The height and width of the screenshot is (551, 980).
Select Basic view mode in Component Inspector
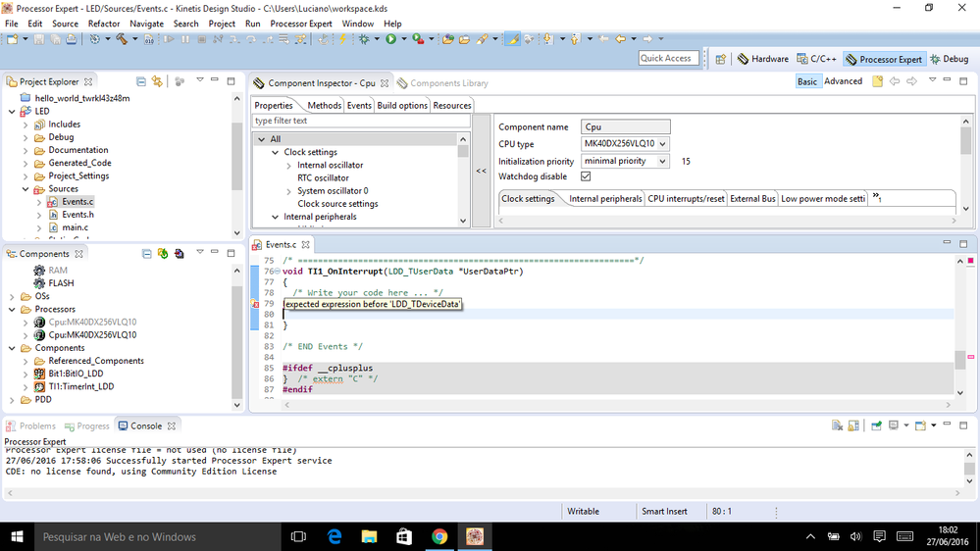pos(807,81)
